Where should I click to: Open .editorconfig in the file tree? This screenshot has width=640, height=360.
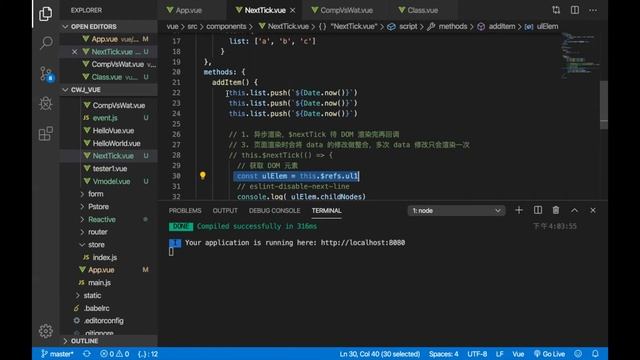(109, 320)
